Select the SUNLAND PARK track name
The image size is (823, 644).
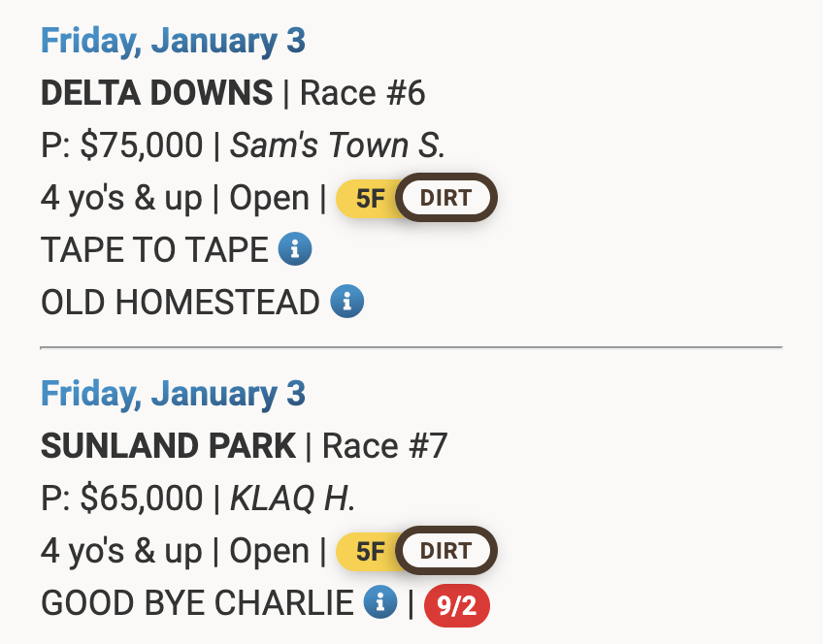(x=168, y=446)
